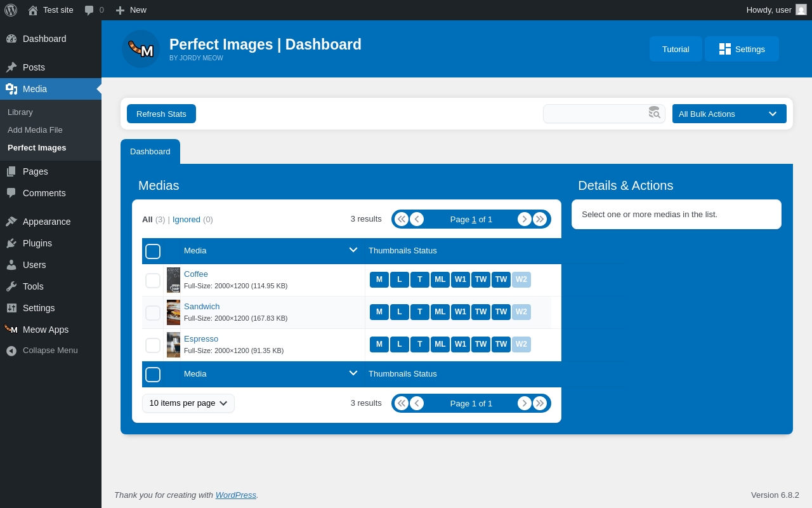Open Add Media File submenu item
The height and width of the screenshot is (508, 812).
point(35,130)
